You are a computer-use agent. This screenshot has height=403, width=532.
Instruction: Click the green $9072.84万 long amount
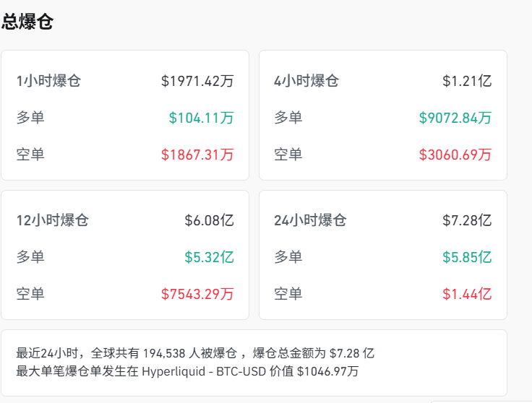[x=455, y=118]
